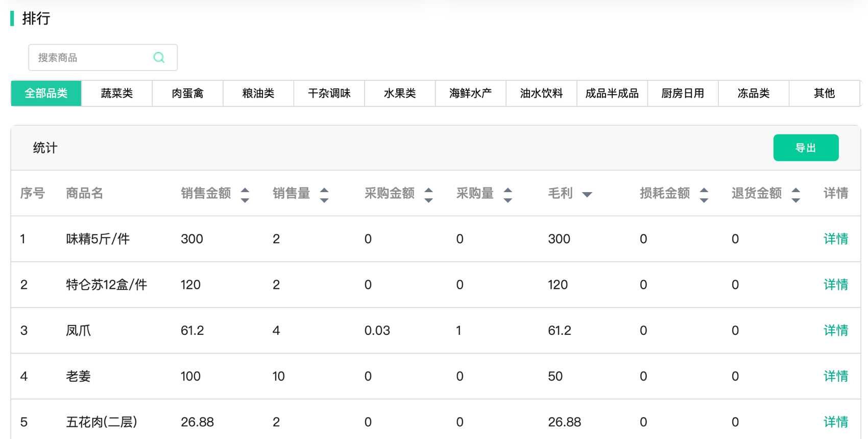Switch to the 肉蛋禽 tab
The width and height of the screenshot is (868, 439).
click(187, 94)
